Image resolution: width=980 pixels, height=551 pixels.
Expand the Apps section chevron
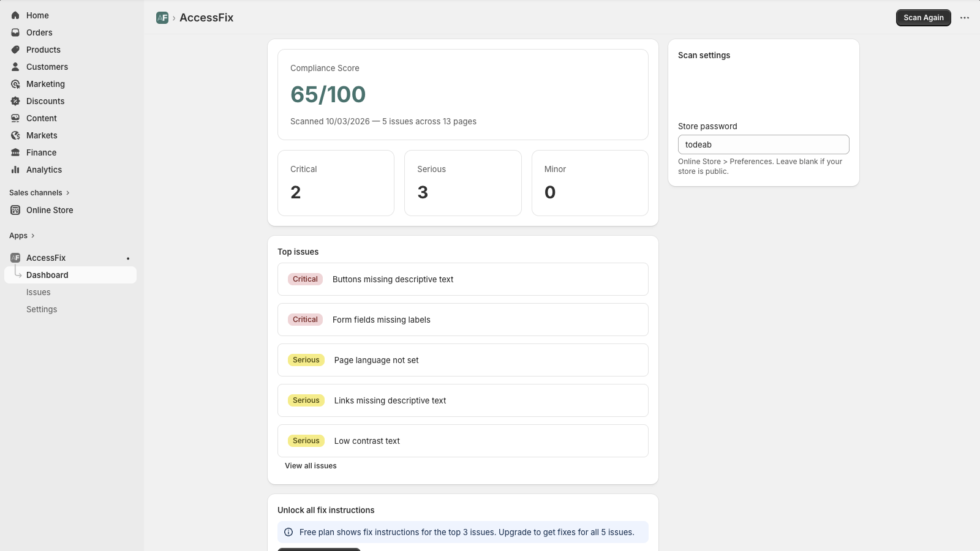click(32, 235)
